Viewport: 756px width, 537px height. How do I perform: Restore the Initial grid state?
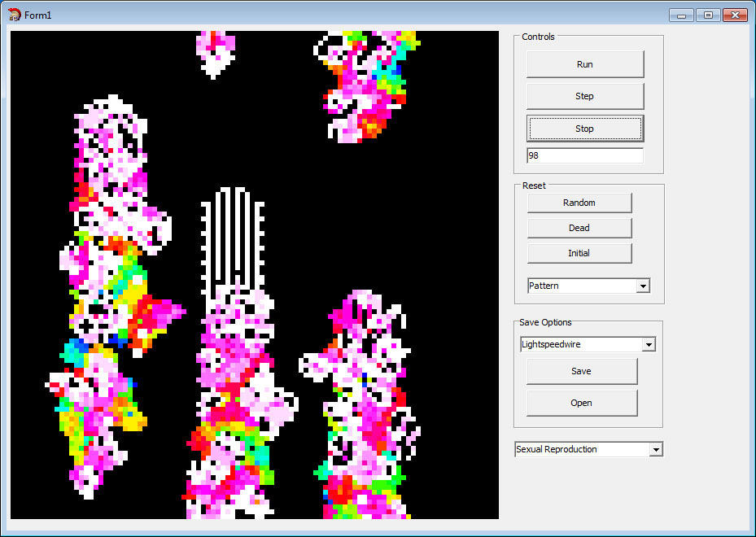(579, 253)
